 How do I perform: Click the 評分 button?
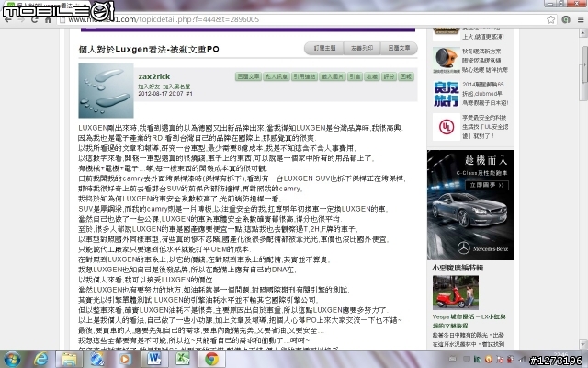[x=389, y=76]
